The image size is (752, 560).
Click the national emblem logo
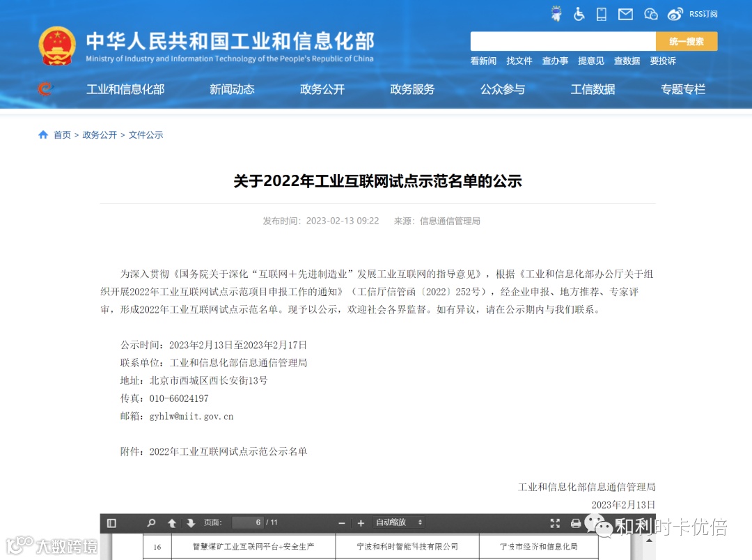point(57,46)
